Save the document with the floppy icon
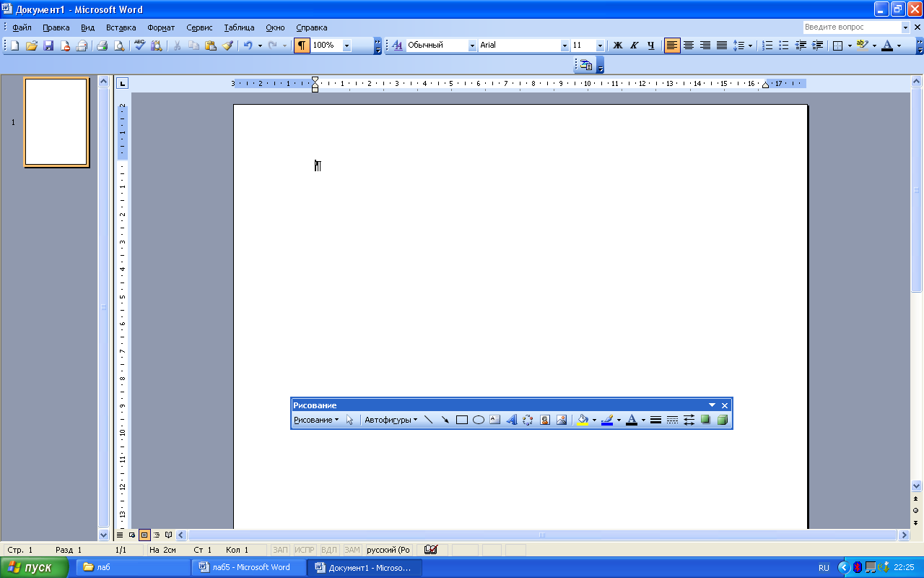924x578 pixels. point(48,46)
